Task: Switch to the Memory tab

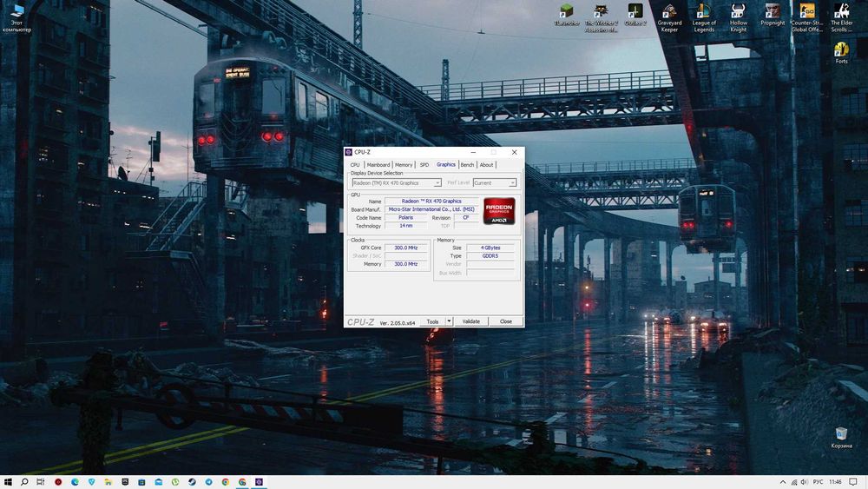Action: click(x=404, y=164)
